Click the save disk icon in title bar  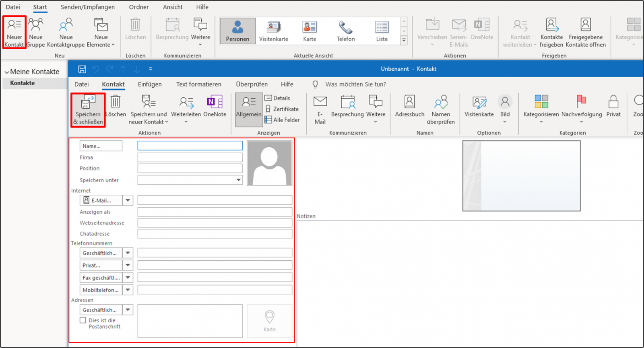tap(82, 69)
